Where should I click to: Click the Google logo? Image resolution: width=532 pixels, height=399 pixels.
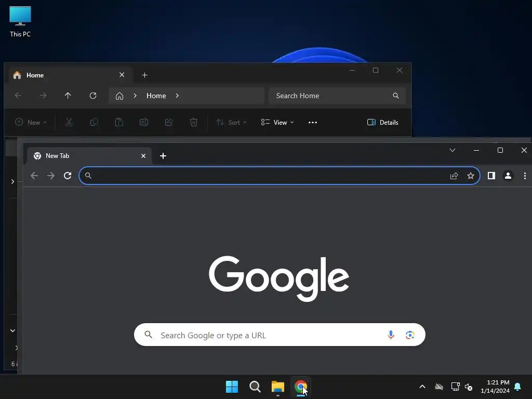(x=279, y=278)
